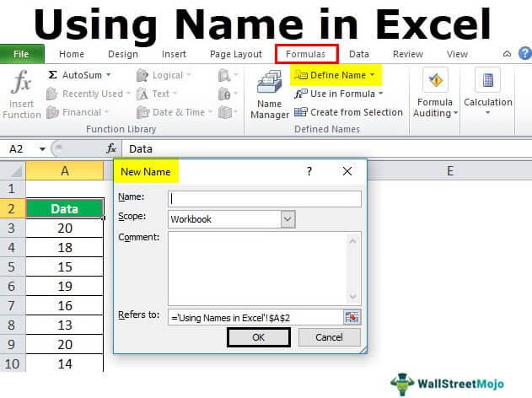Open the Name Manager
532x398 pixels.
270,94
